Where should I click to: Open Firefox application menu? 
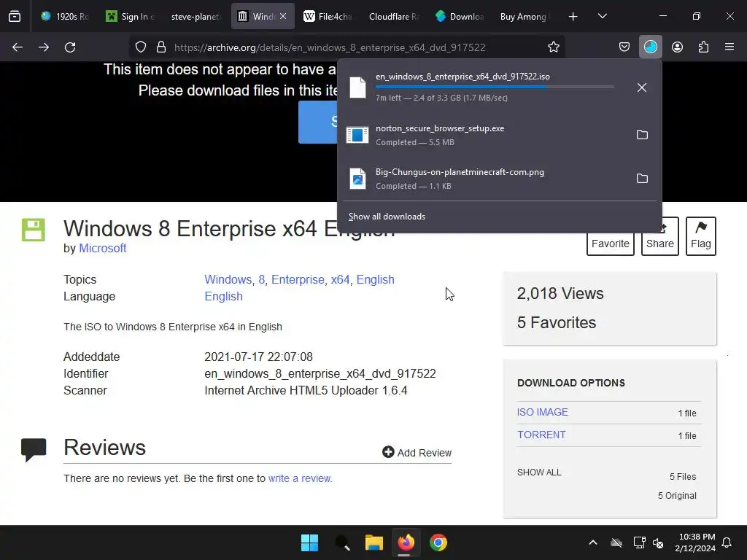(729, 47)
